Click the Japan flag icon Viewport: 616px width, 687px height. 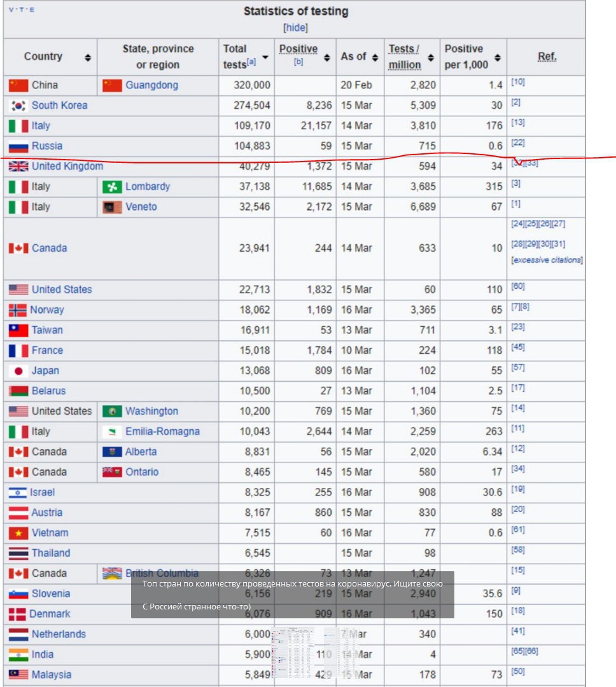18,371
